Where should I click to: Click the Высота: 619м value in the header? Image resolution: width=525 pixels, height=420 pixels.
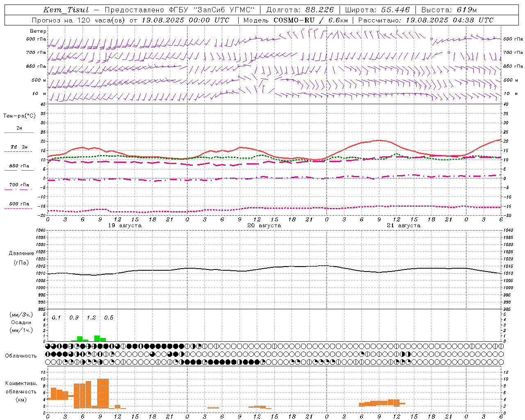(x=449, y=10)
